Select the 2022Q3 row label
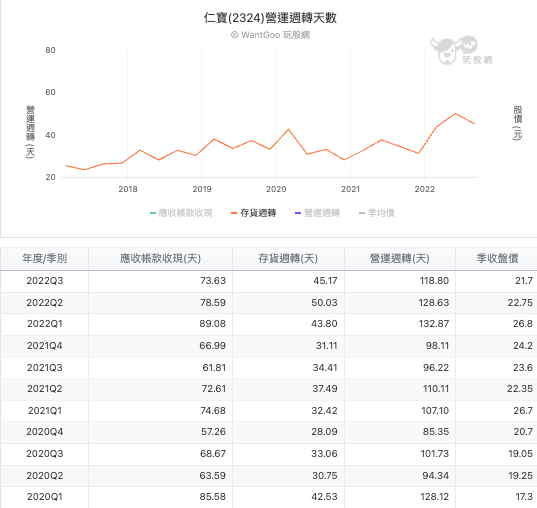Viewport: 537px width, 508px height. point(45,281)
